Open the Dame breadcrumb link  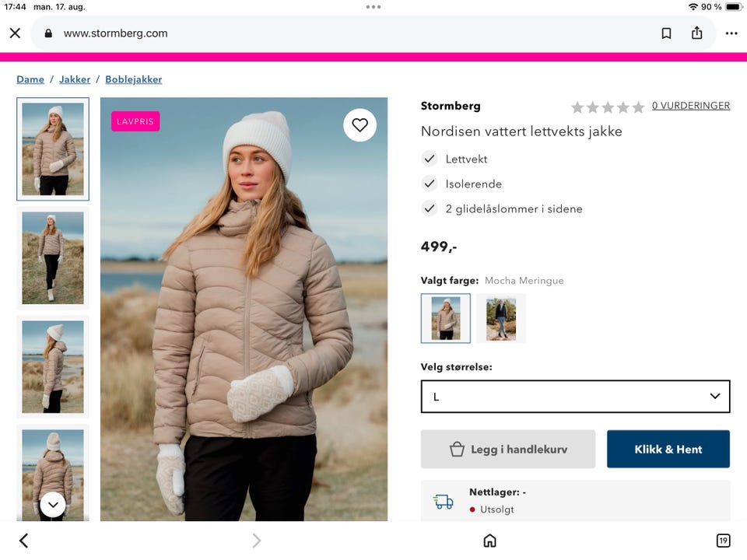pos(30,79)
